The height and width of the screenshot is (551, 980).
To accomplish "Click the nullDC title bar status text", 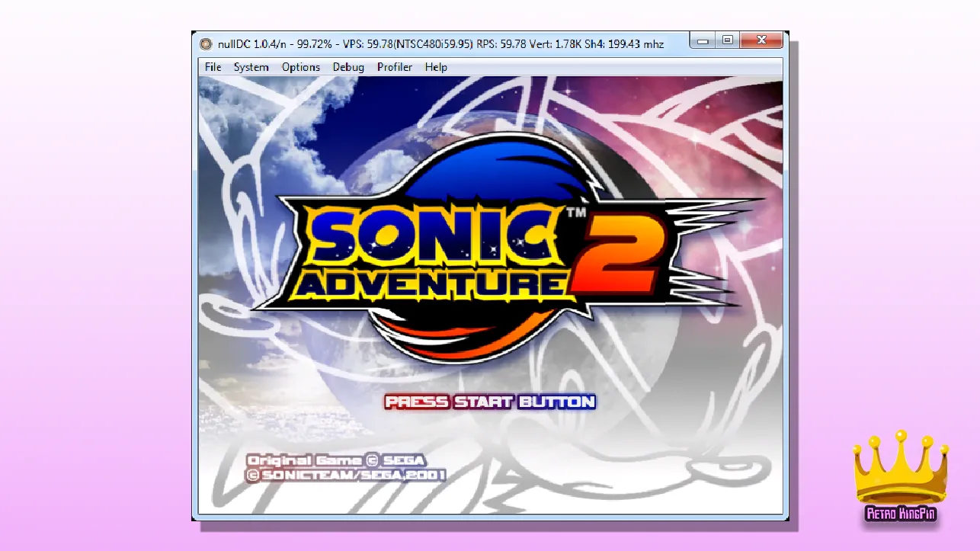I will (x=440, y=44).
